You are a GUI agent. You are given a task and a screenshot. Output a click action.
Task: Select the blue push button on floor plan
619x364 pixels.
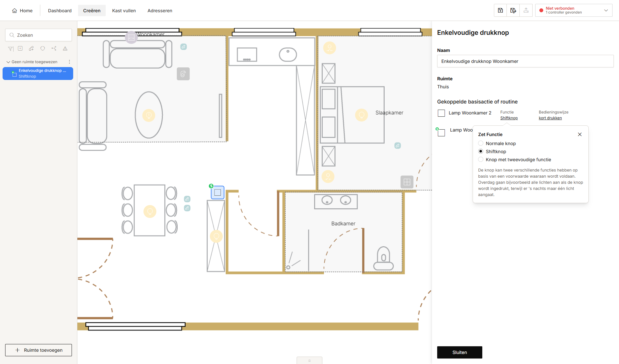218,192
